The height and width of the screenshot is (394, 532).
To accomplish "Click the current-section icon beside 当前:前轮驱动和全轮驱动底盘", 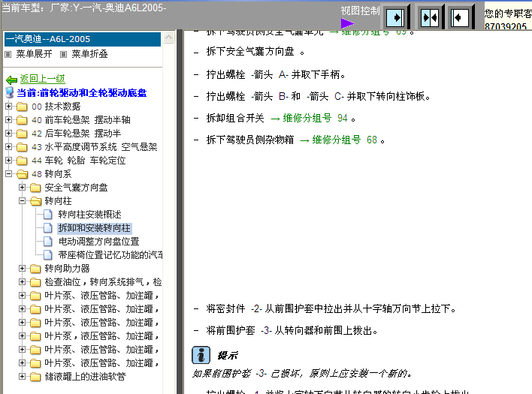I will pyautogui.click(x=10, y=92).
